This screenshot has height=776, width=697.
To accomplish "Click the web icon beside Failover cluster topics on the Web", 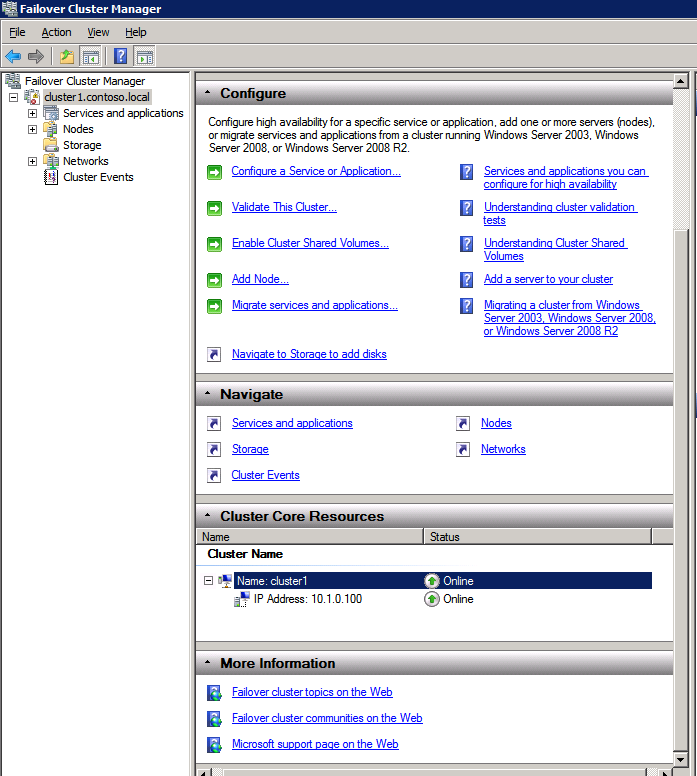I will [214, 693].
